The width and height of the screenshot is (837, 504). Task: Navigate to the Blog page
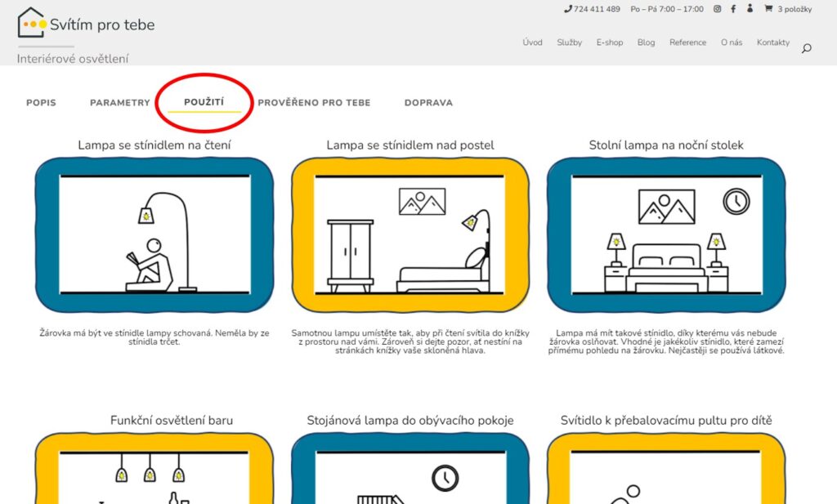[x=646, y=42]
